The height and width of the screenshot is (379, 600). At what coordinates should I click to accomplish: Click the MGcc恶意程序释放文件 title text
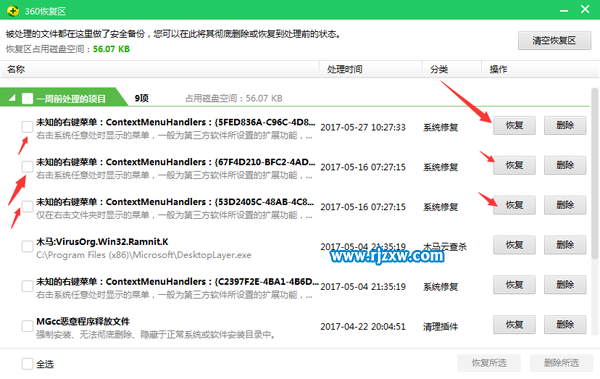coord(83,322)
